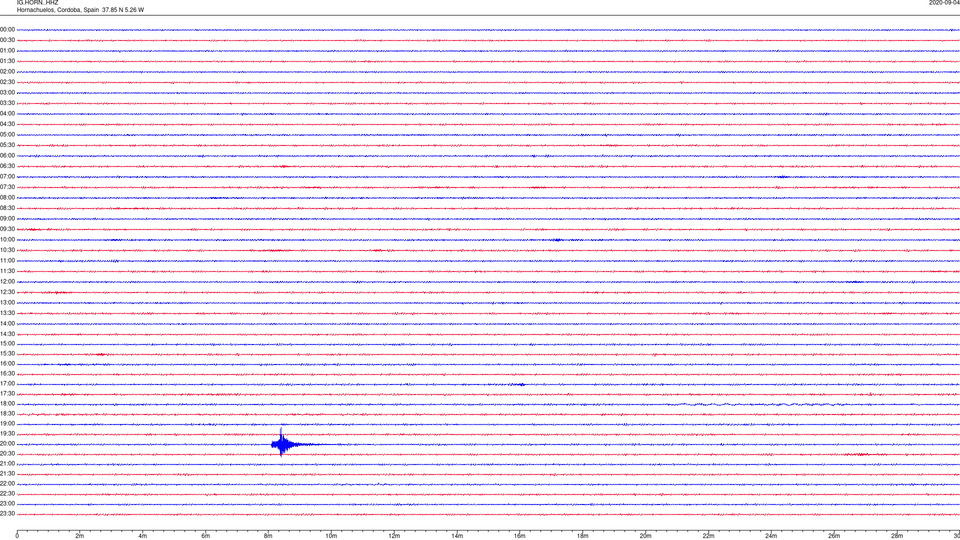Select the '8m' axis tick label
This screenshot has width=960, height=540.
pyautogui.click(x=268, y=536)
